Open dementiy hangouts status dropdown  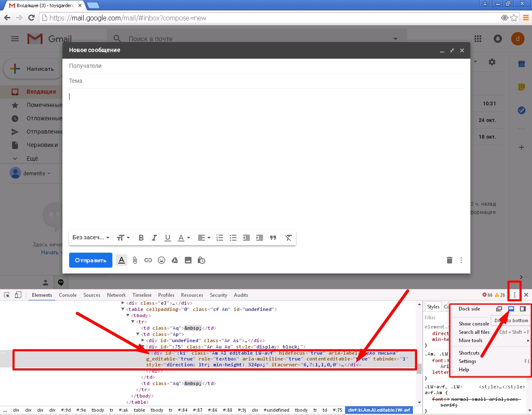pos(37,173)
